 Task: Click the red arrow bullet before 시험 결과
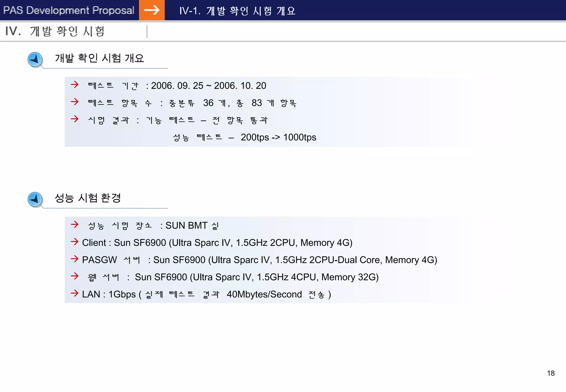[x=75, y=119]
